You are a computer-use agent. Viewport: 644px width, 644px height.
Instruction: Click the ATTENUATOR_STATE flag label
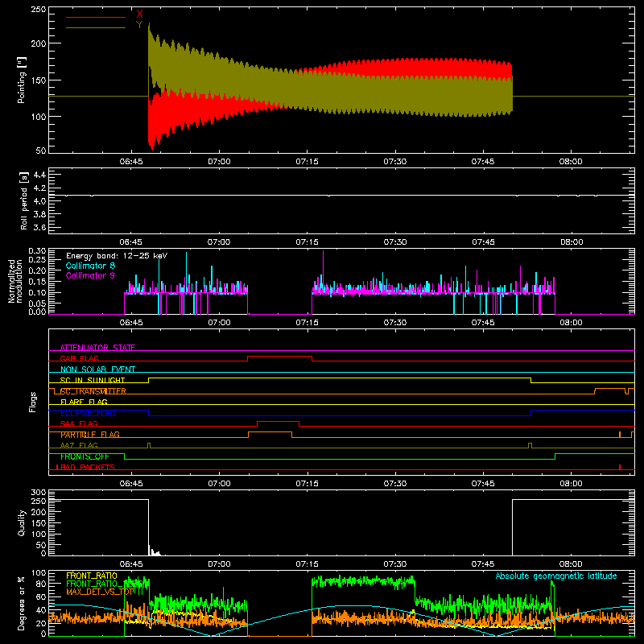pos(97,348)
